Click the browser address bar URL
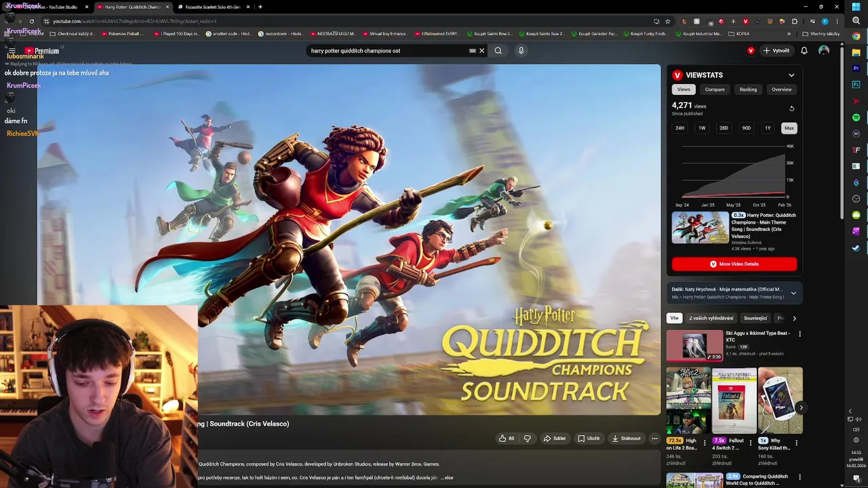Viewport: 868px width, 488px height. [135, 21]
